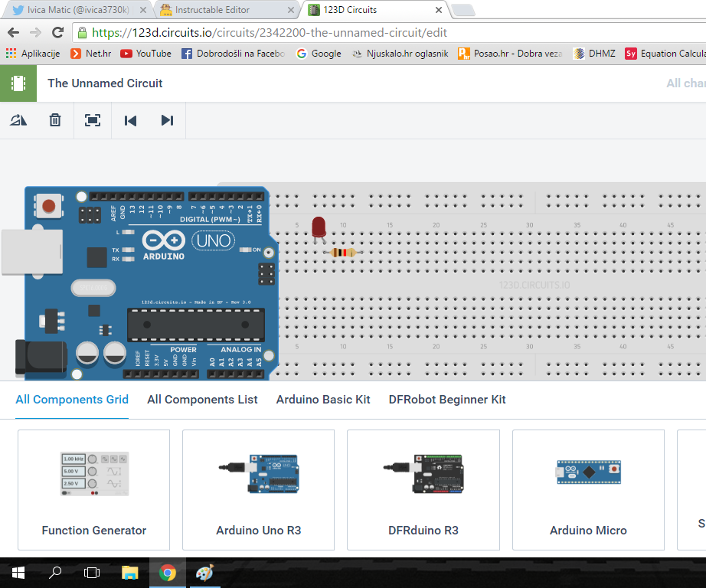The image size is (706, 588).
Task: Select the Arduino Uno R3 component thumbnail
Action: (x=258, y=473)
